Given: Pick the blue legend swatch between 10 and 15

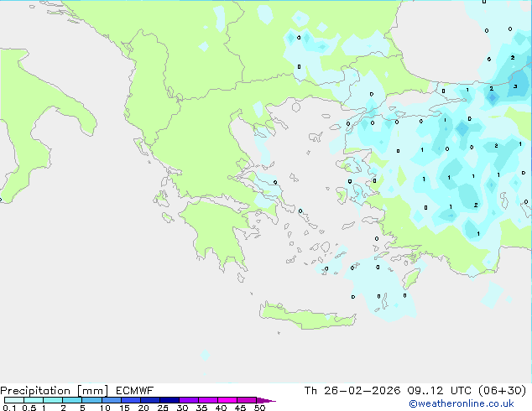Looking at the screenshot, I should (x=112, y=400).
